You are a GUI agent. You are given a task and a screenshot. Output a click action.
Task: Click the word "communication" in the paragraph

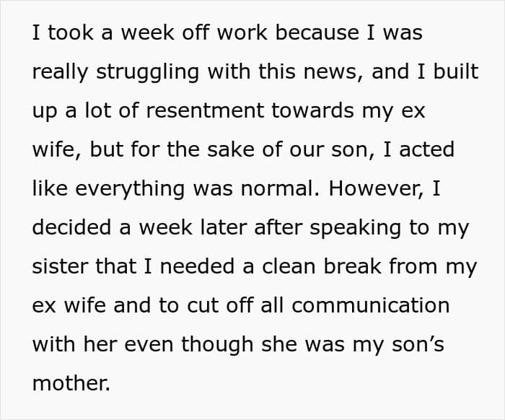(x=370, y=305)
